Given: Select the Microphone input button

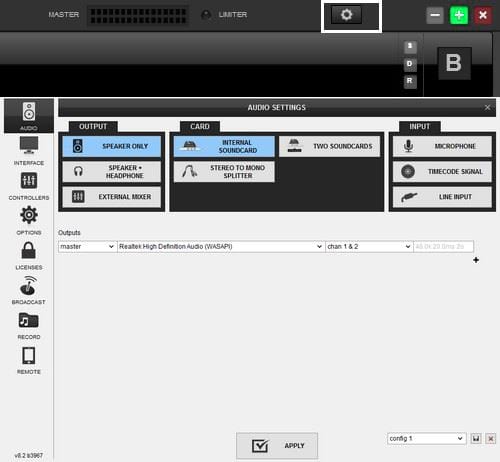Looking at the screenshot, I should tap(442, 146).
